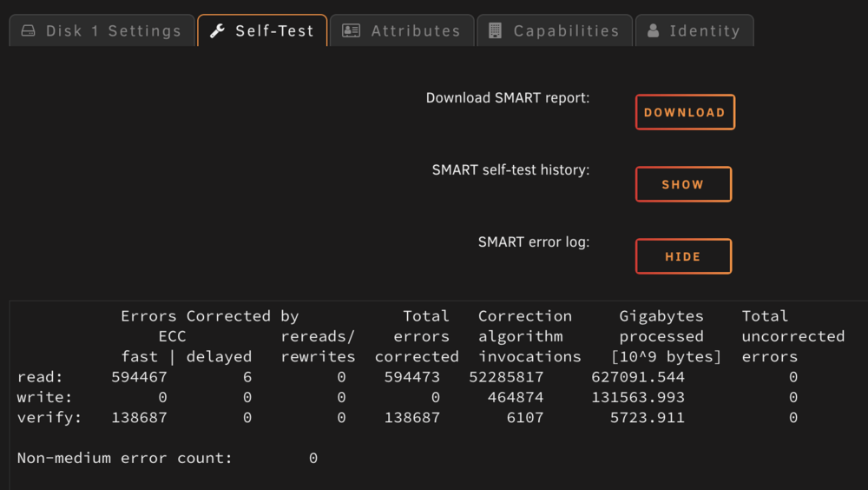Screen dimensions: 868x490
Task: Click the disk drive icon on Disk 1 Settings
Action: [29, 30]
